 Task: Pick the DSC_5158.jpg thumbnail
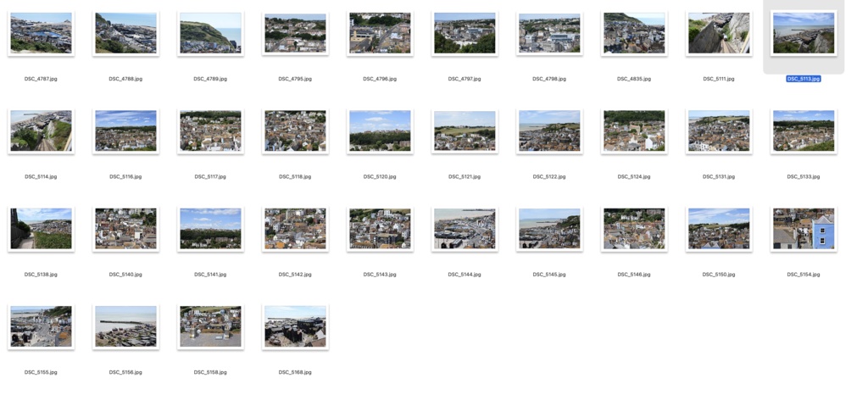coord(210,327)
